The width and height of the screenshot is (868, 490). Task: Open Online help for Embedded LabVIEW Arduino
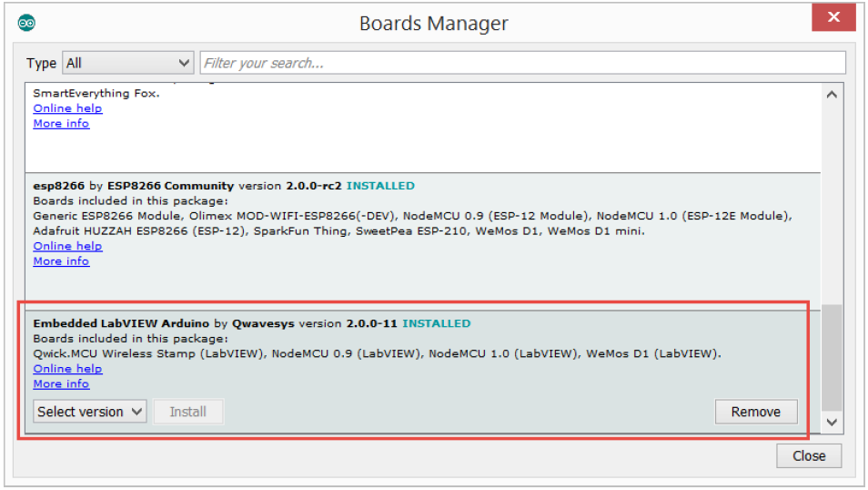67,369
